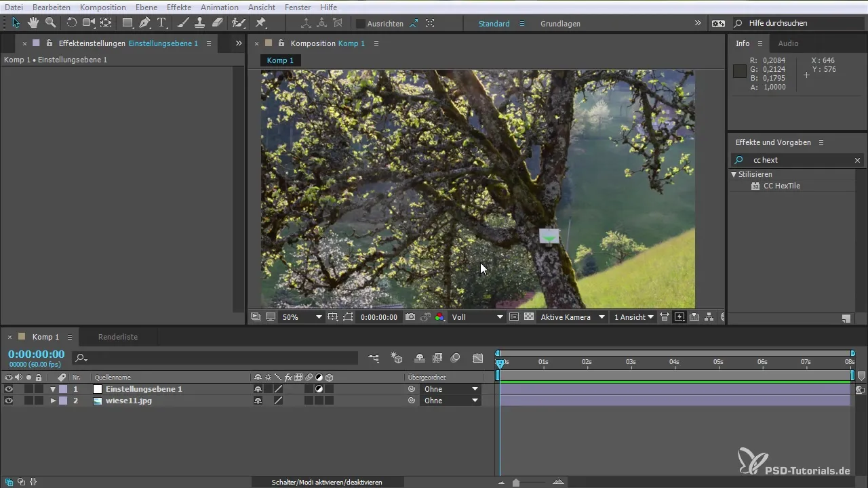Enable motion blur for timeline

coord(456,357)
